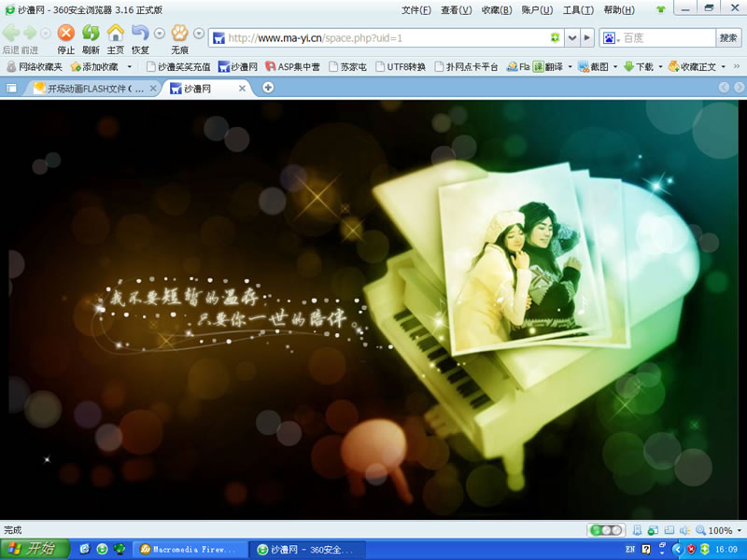Expand the 收藏正文 dropdown arrow
The height and width of the screenshot is (560, 747).
(x=723, y=67)
